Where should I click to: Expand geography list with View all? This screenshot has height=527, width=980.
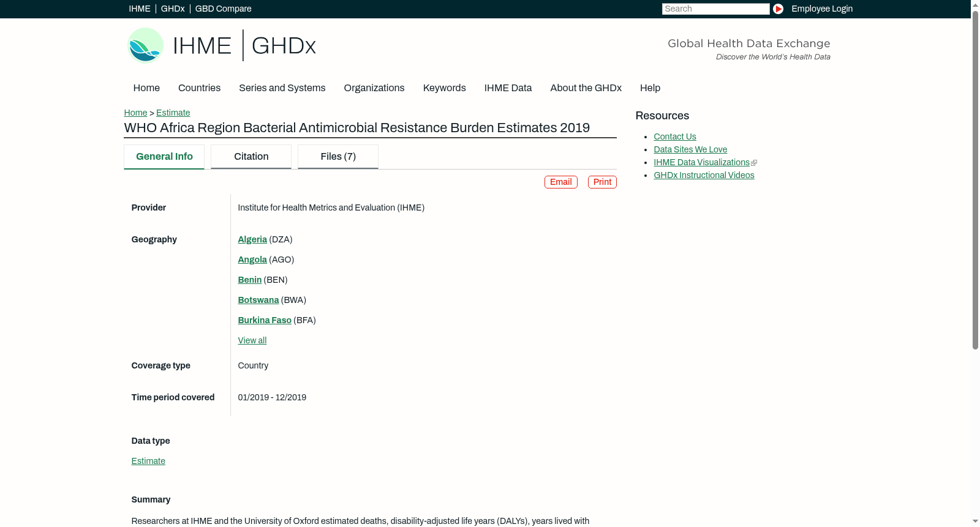click(252, 340)
